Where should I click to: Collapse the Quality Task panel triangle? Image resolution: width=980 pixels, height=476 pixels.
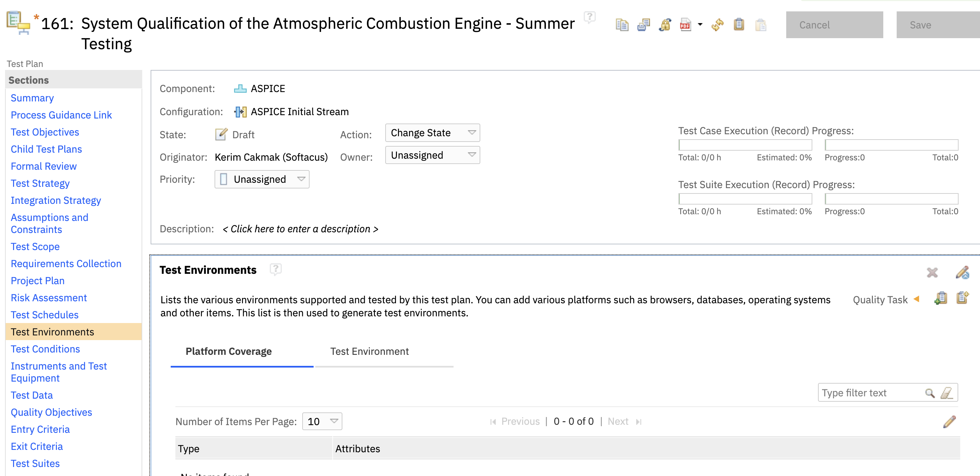click(x=916, y=300)
